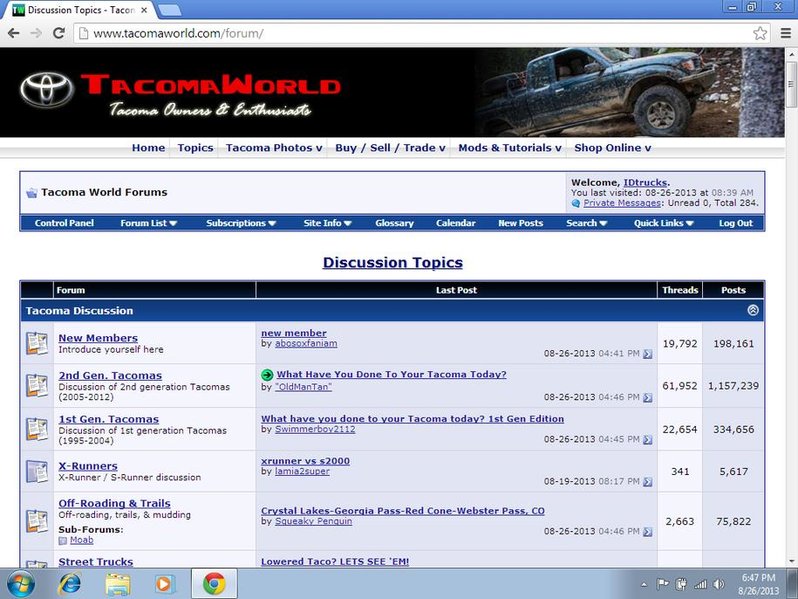Viewport: 798px width, 599px height.
Task: Click the volume speaker tray icon
Action: point(719,584)
